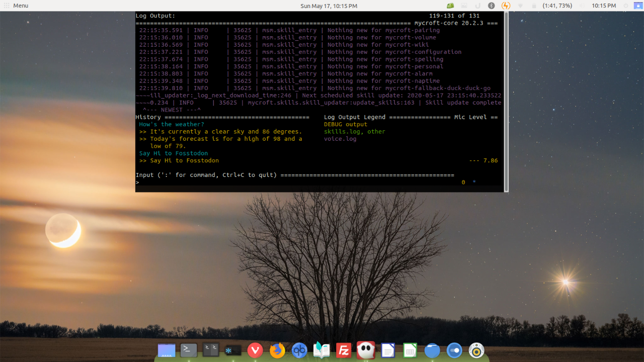Open qBittorrent in the dock
Image resolution: width=644 pixels, height=362 pixels.
[299, 350]
